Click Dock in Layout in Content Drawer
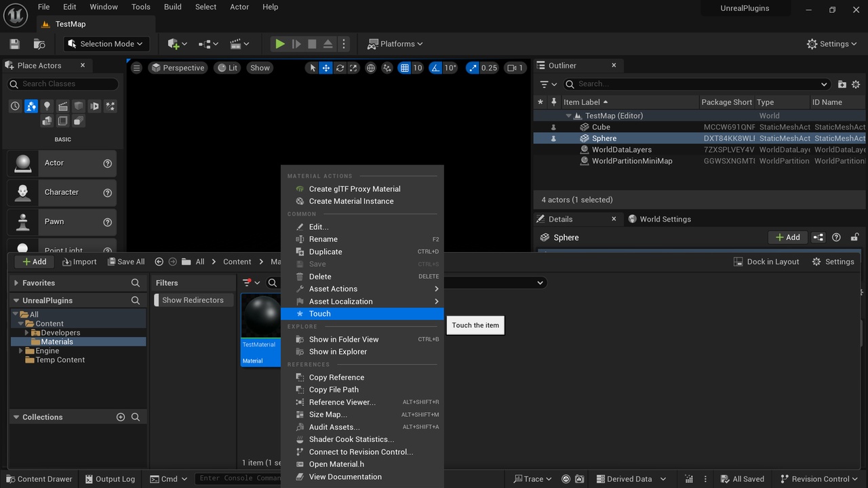This screenshot has width=868, height=488. coord(766,262)
